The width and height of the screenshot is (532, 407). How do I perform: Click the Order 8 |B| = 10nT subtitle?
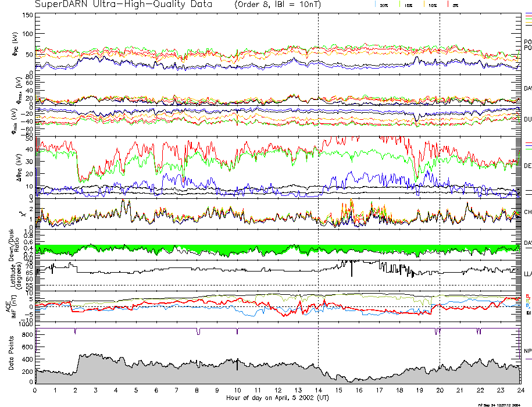point(283,4)
